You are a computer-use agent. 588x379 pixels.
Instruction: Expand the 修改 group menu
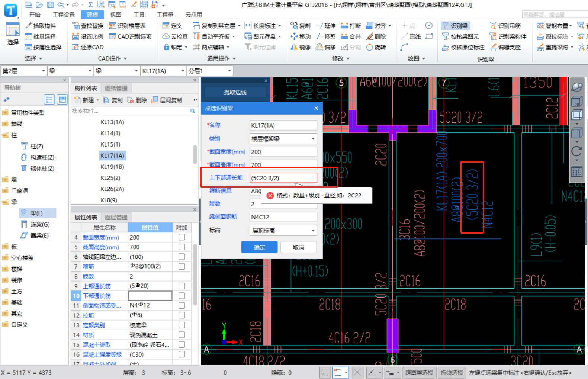click(x=341, y=58)
